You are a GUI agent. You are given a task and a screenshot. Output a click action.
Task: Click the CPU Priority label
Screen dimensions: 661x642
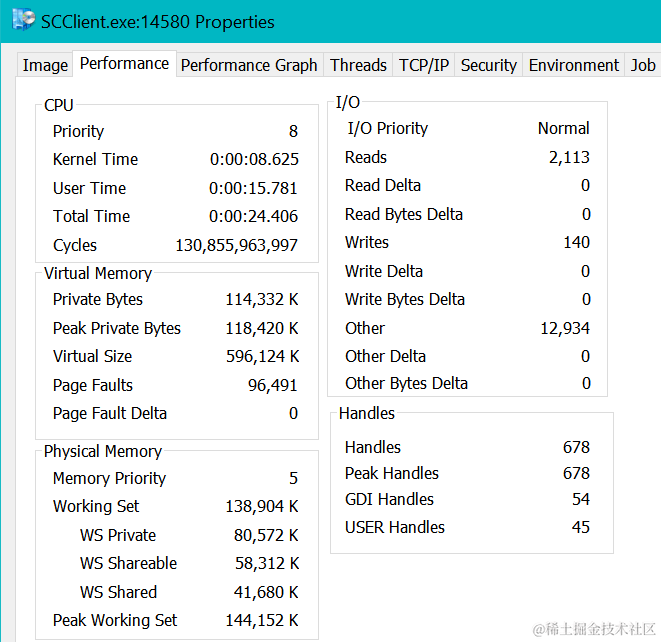[78, 132]
